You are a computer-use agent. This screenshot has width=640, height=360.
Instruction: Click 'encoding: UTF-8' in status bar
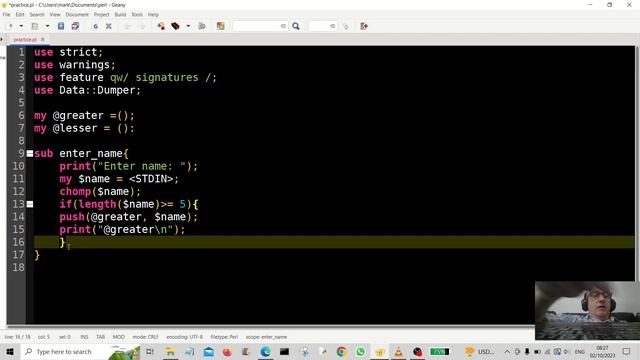[184, 337]
